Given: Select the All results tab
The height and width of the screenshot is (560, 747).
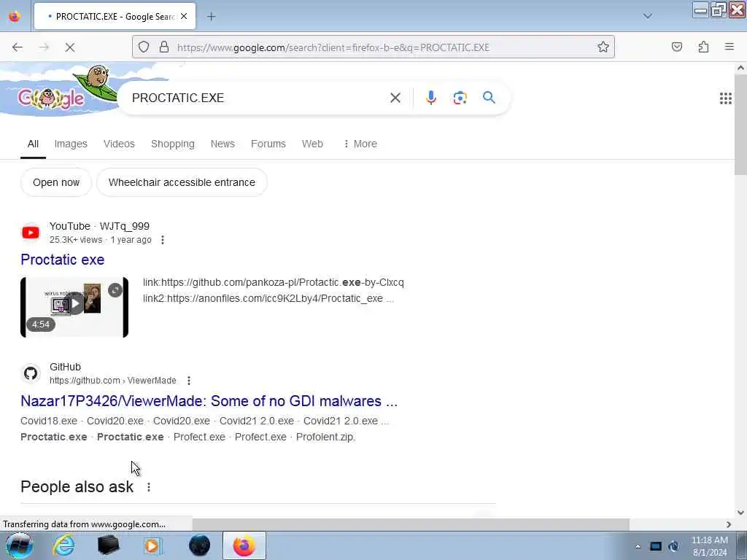Looking at the screenshot, I should click(x=33, y=144).
